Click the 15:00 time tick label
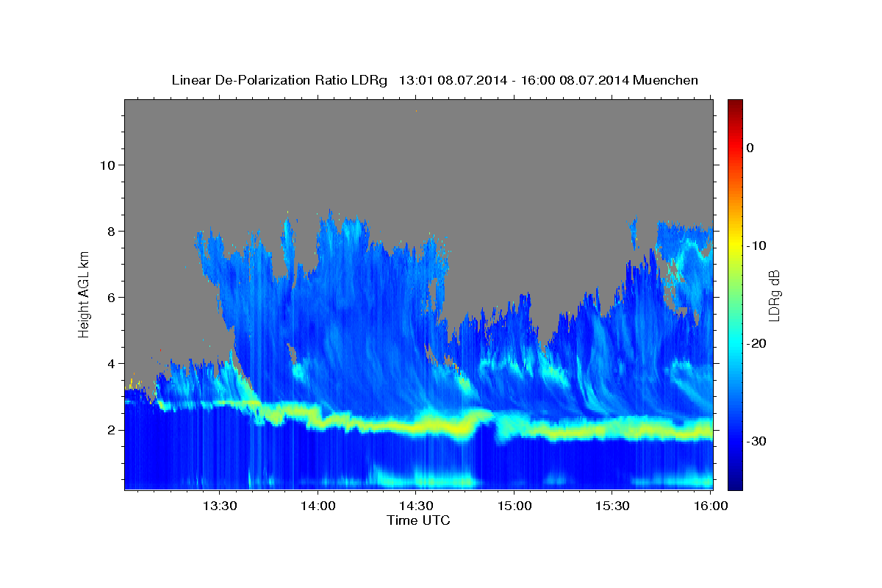Screen dimensions: 882x588 click(514, 506)
